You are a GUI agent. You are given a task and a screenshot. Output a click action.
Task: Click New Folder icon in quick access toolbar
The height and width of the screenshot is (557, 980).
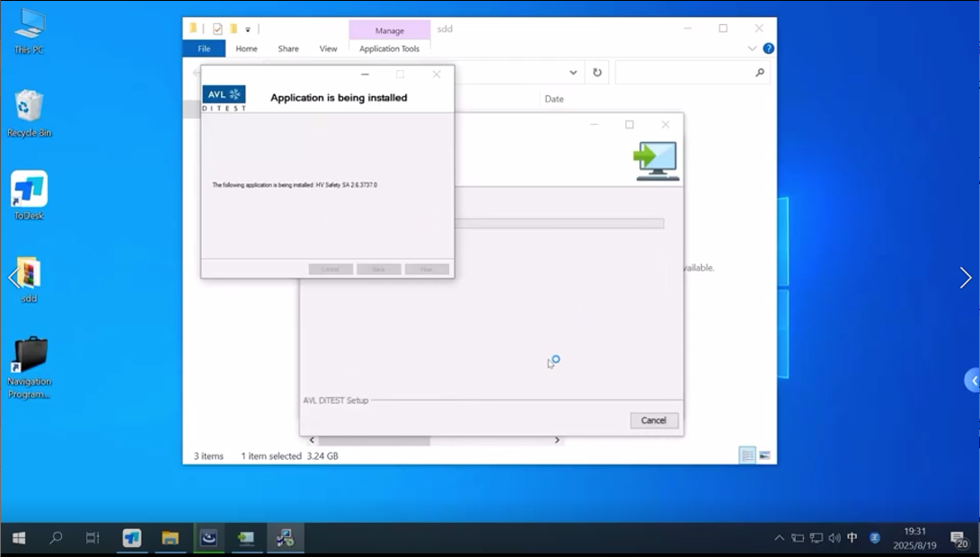point(234,29)
